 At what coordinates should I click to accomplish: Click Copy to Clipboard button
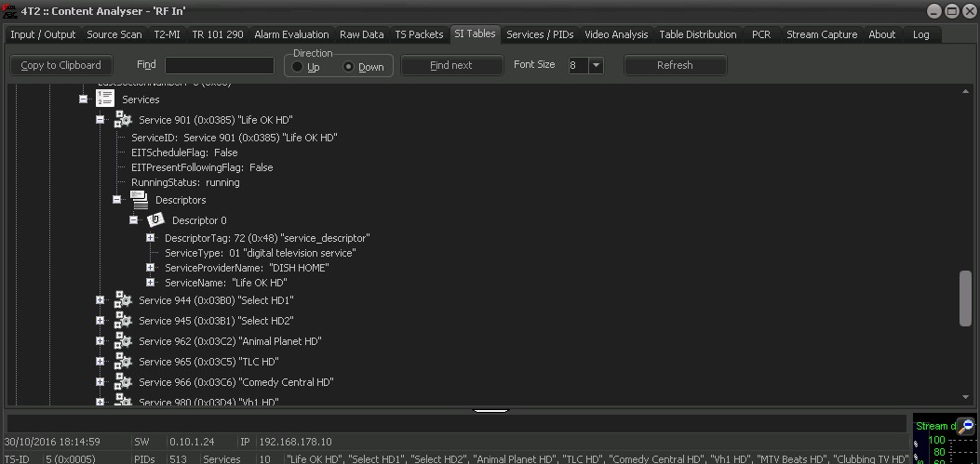60,65
